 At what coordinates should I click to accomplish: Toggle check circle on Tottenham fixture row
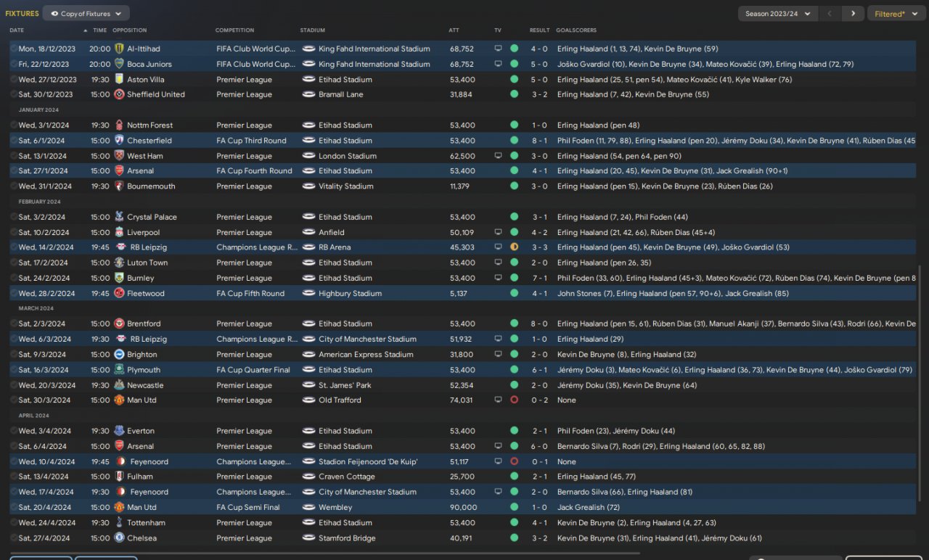pos(14,522)
